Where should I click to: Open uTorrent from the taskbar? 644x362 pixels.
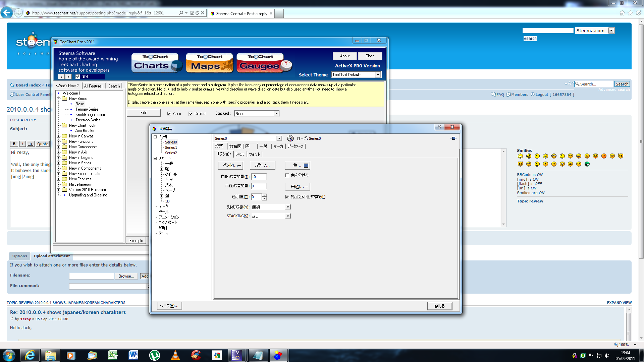coord(154,355)
